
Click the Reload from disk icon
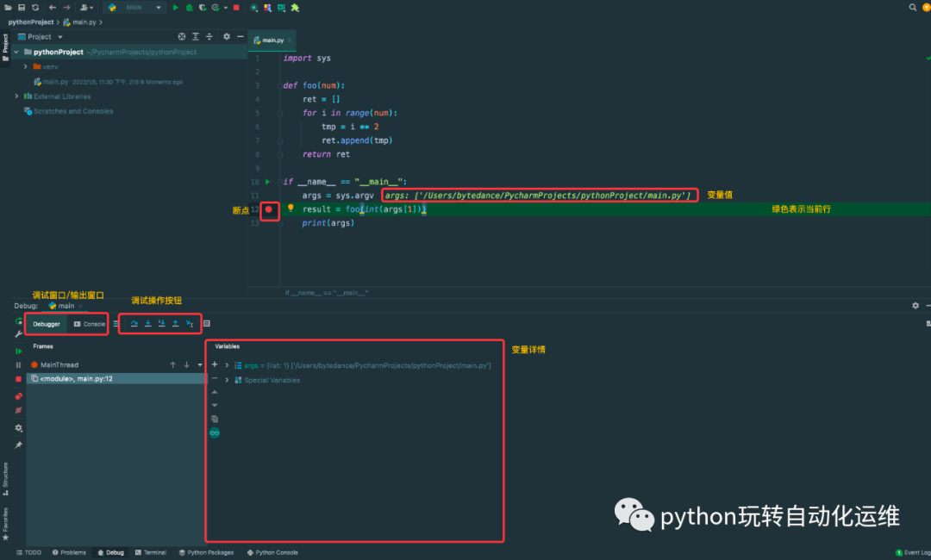coord(35,8)
